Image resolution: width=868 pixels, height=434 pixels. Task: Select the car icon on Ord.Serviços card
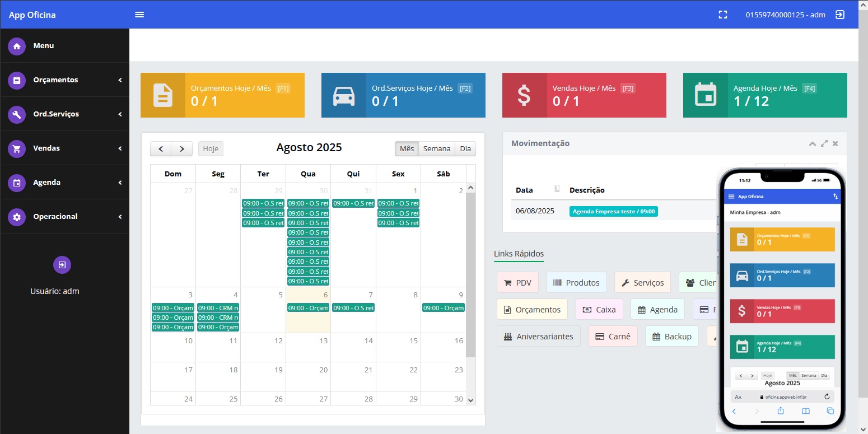pyautogui.click(x=344, y=95)
